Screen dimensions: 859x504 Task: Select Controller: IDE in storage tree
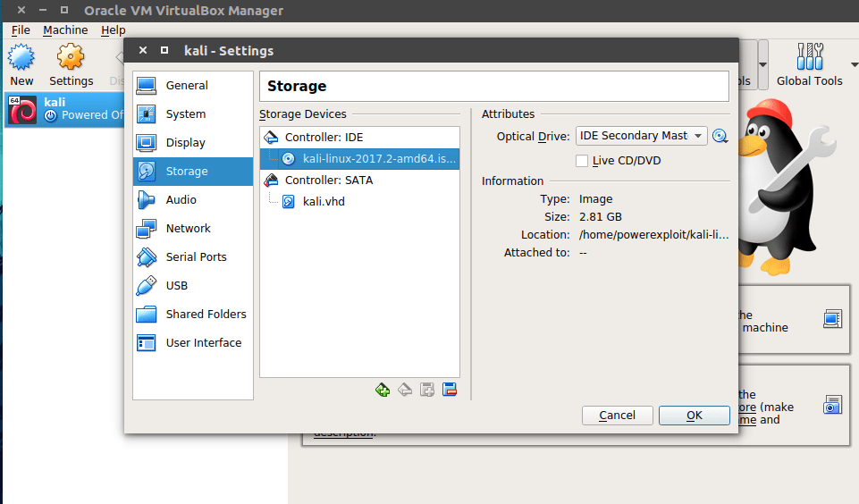click(359, 137)
